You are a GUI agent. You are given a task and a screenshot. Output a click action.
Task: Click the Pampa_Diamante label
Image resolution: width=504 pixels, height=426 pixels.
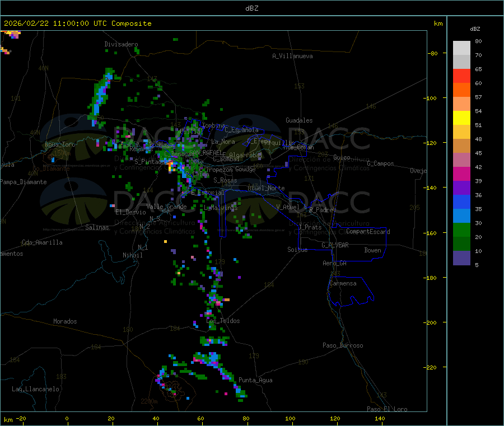pyautogui.click(x=23, y=182)
